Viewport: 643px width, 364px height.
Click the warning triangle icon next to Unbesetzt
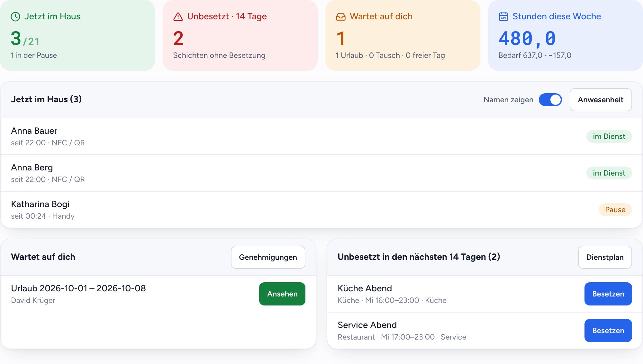tap(178, 17)
